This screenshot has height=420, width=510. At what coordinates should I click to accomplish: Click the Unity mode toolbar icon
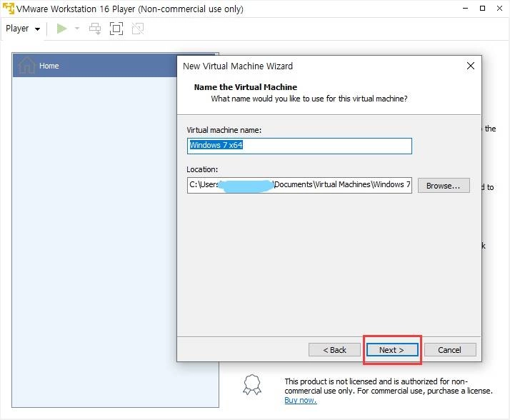pos(138,29)
